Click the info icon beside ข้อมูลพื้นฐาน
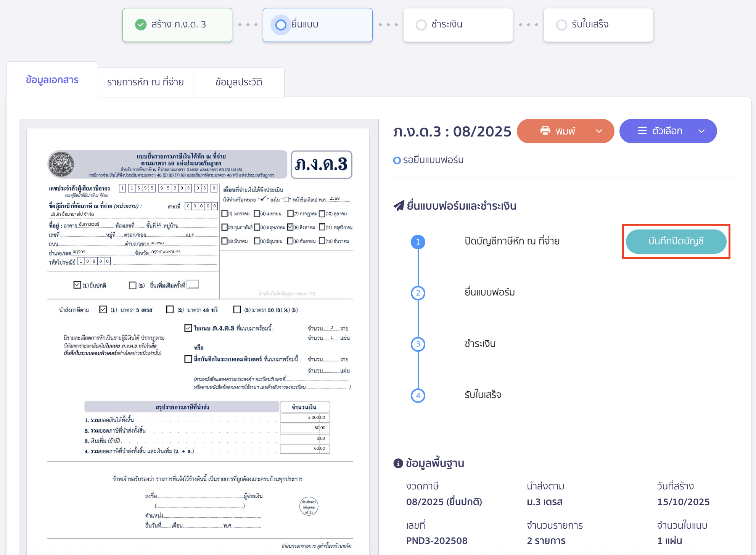 [x=398, y=463]
